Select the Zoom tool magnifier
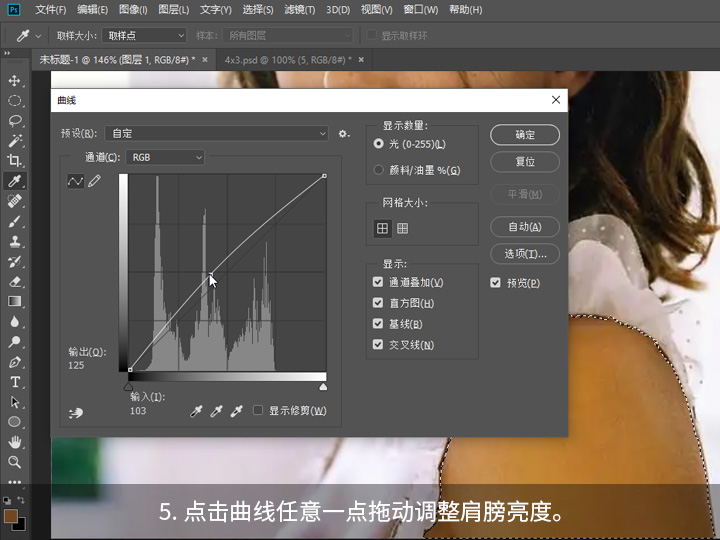Viewport: 720px width, 540px height. point(15,462)
